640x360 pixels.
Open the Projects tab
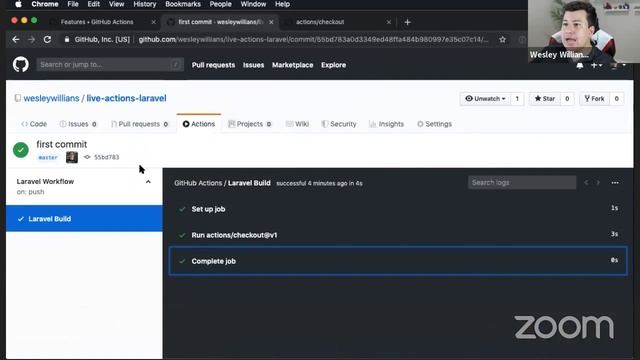[249, 124]
